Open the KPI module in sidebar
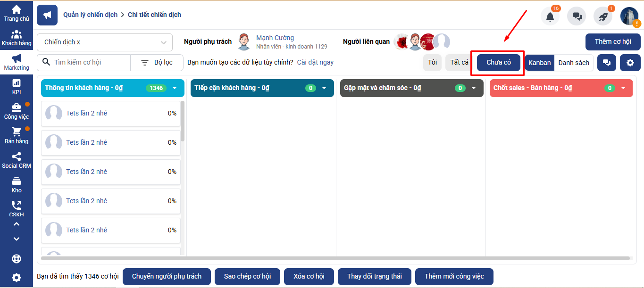This screenshot has height=288, width=644. [x=17, y=86]
